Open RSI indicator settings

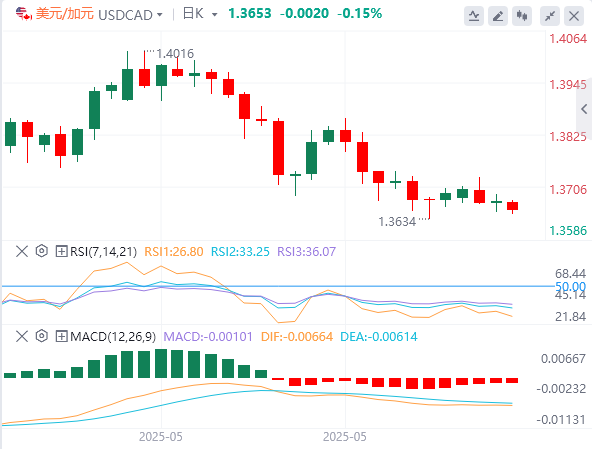(42, 251)
